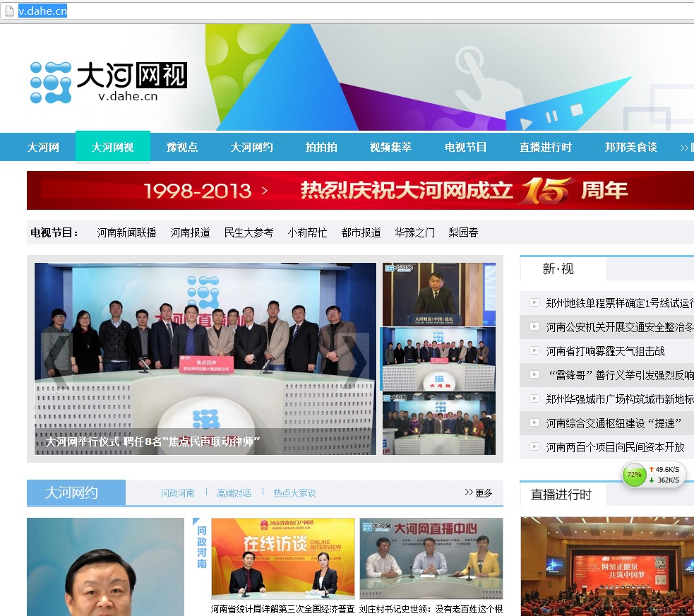Select bottom slideshow thumbnail of group
Screen dimensions: 694x616
pyautogui.click(x=439, y=423)
